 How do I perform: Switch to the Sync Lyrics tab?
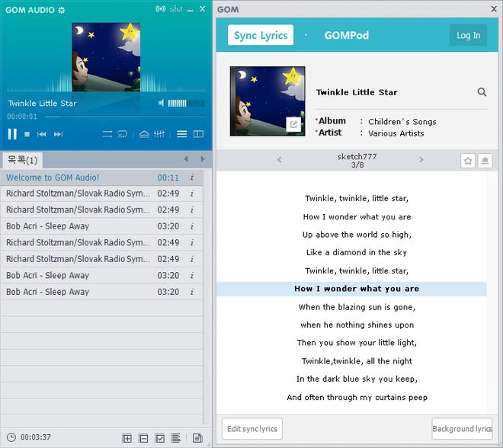(261, 35)
